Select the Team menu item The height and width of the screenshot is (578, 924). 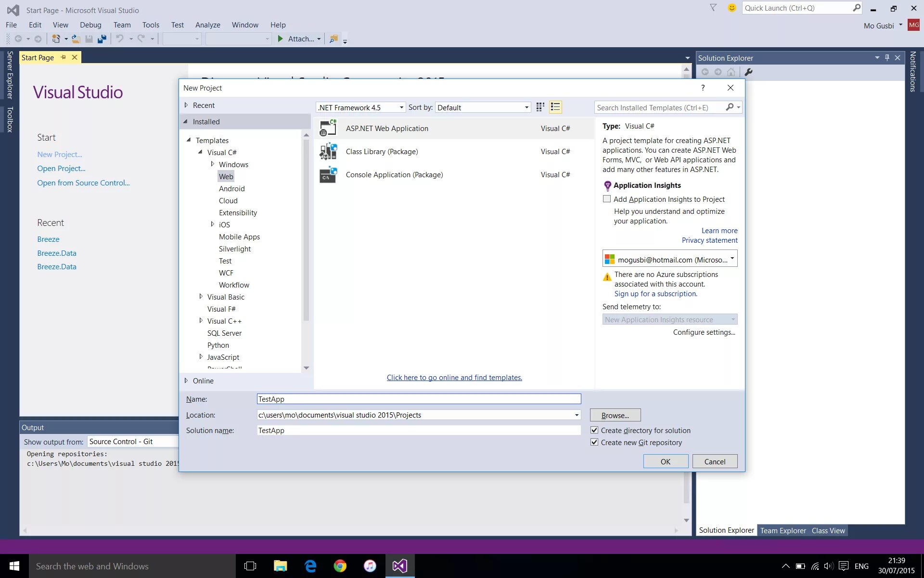pos(122,25)
